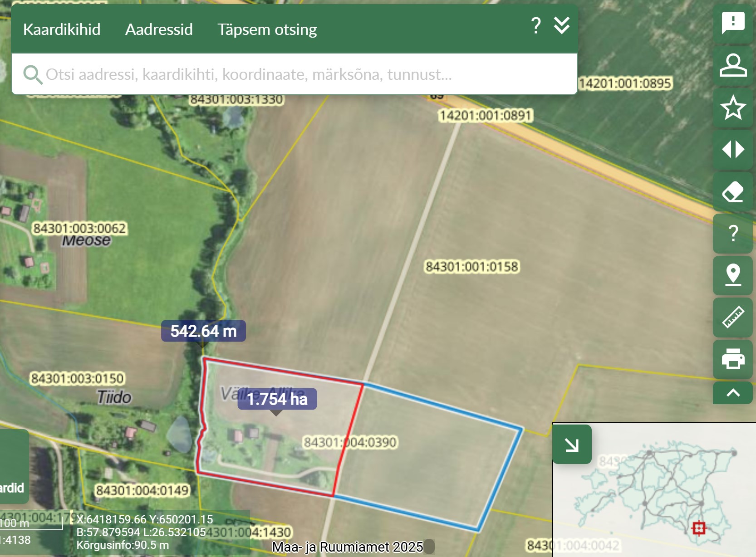Open the Aadressid tab

(x=159, y=29)
